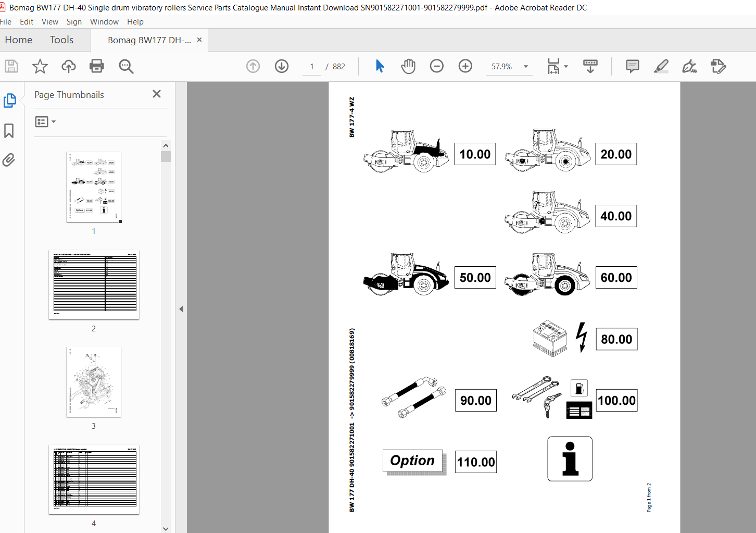
Task: Collapse navigation pane with the arrow
Action: pyautogui.click(x=181, y=309)
